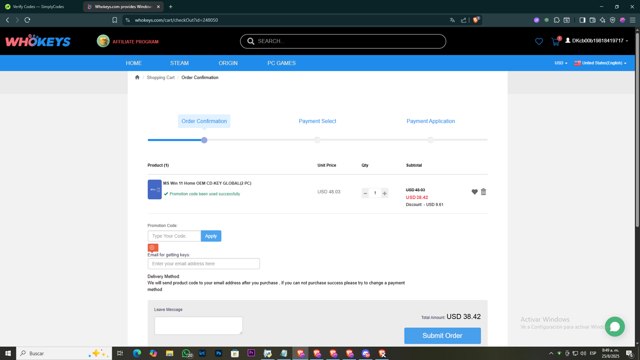Select the Payment Select step tab

click(x=317, y=121)
